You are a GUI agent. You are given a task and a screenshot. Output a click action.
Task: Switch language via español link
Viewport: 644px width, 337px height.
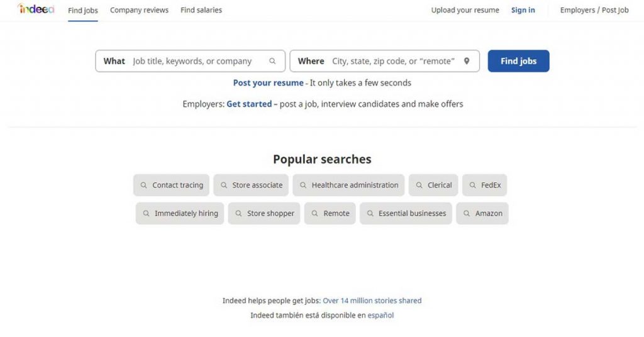point(380,316)
